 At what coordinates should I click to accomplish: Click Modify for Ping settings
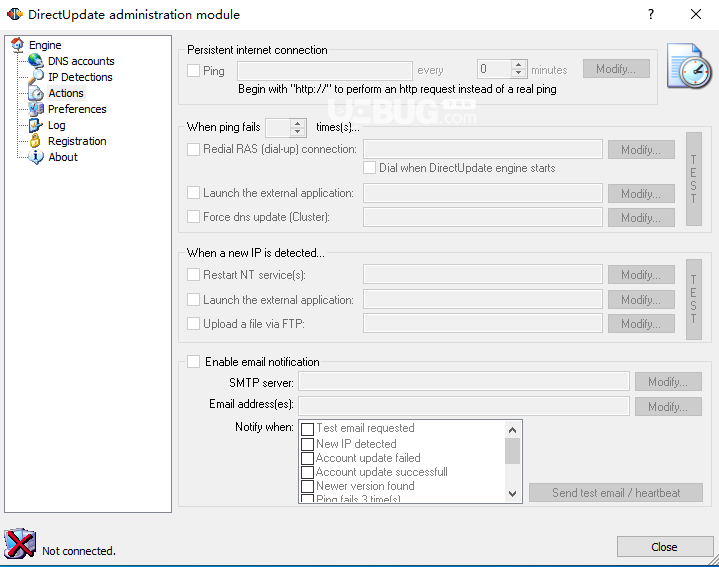click(x=616, y=69)
